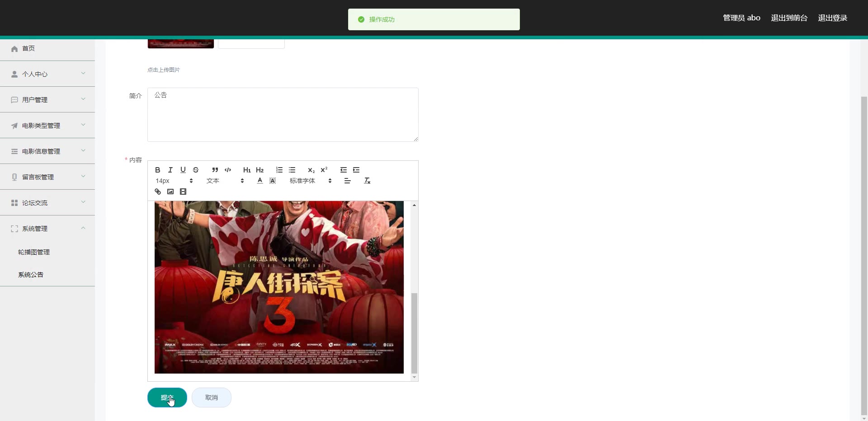Viewport: 868px width, 421px height.
Task: Go to 首页 in the sidebar
Action: 47,48
